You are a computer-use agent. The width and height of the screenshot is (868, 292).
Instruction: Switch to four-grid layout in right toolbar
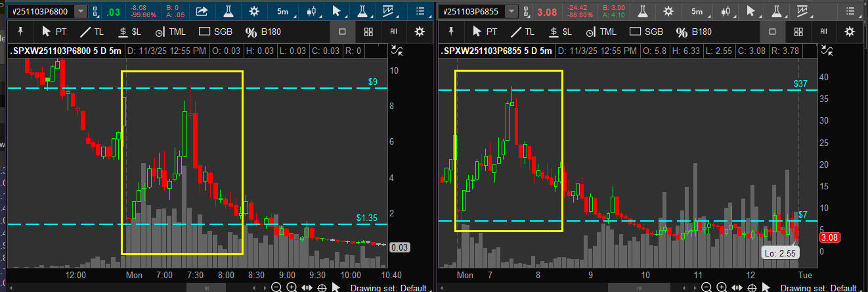(x=798, y=32)
